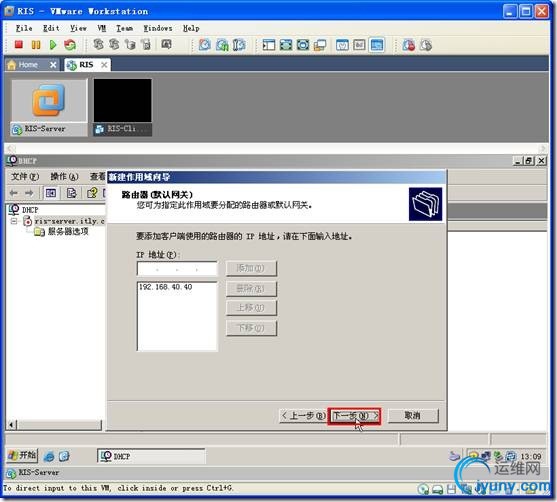Open the Windows menu

click(158, 28)
